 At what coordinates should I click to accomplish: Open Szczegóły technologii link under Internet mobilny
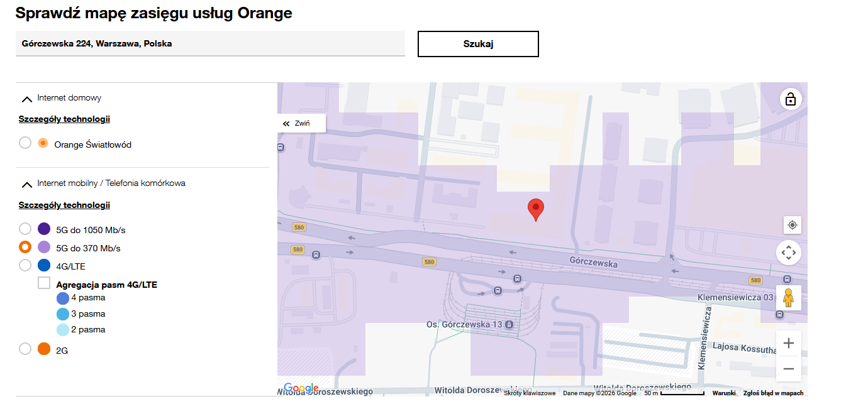coord(64,205)
